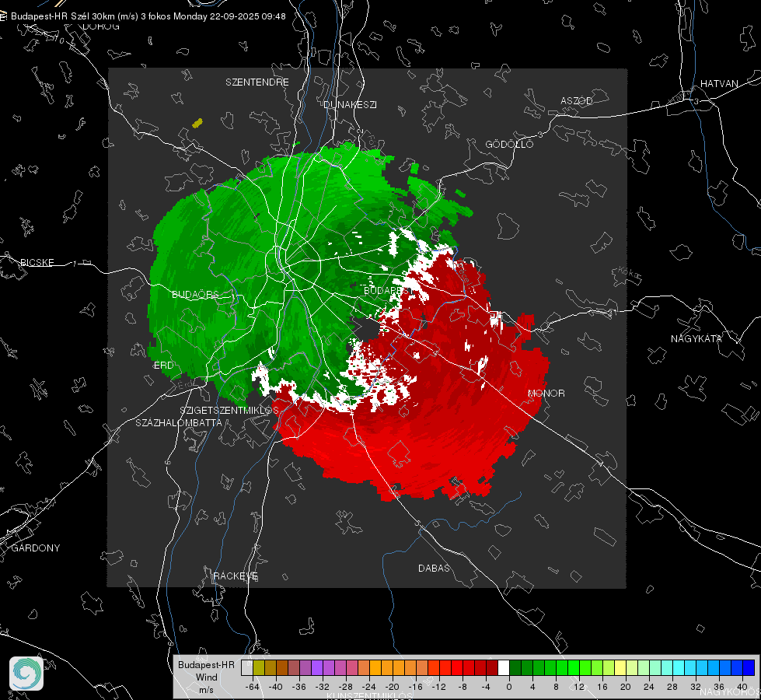Click the '40' legend value
The image size is (761, 700).
742,687
